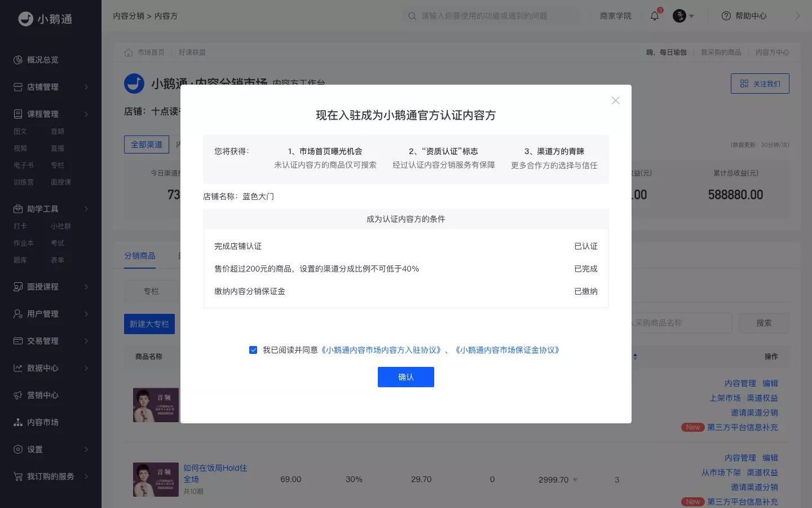Expand 课程管理 submenu chevron
812x508 pixels.
(x=86, y=114)
